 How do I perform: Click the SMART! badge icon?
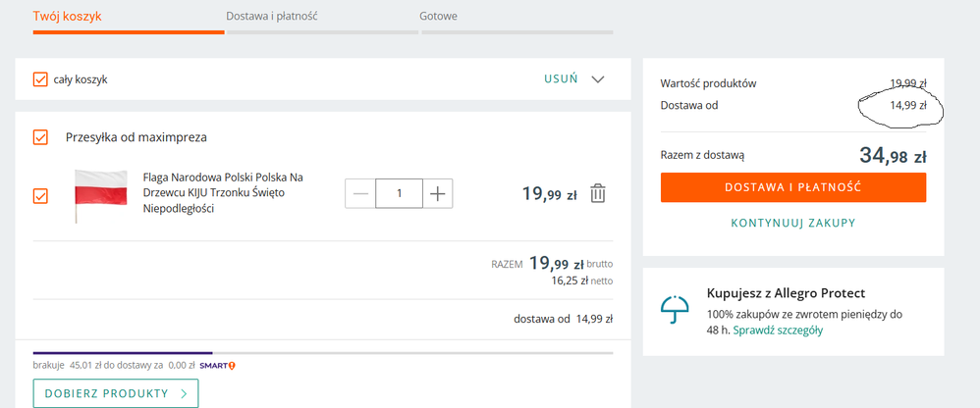[x=217, y=366]
